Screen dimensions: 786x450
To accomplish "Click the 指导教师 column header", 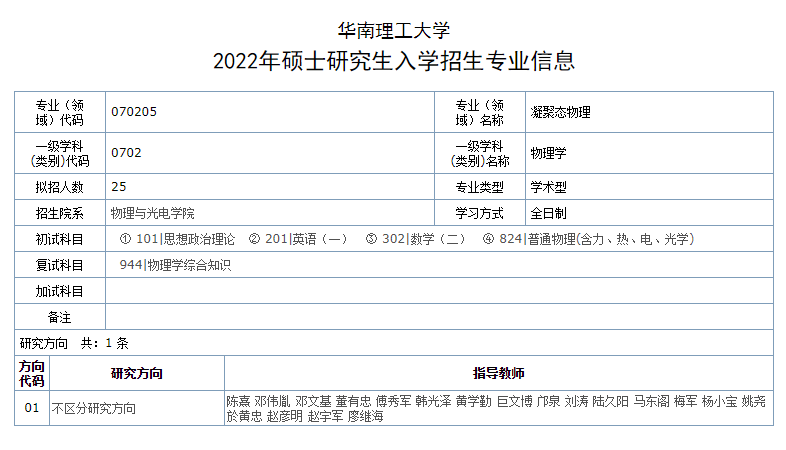I will click(x=499, y=374).
